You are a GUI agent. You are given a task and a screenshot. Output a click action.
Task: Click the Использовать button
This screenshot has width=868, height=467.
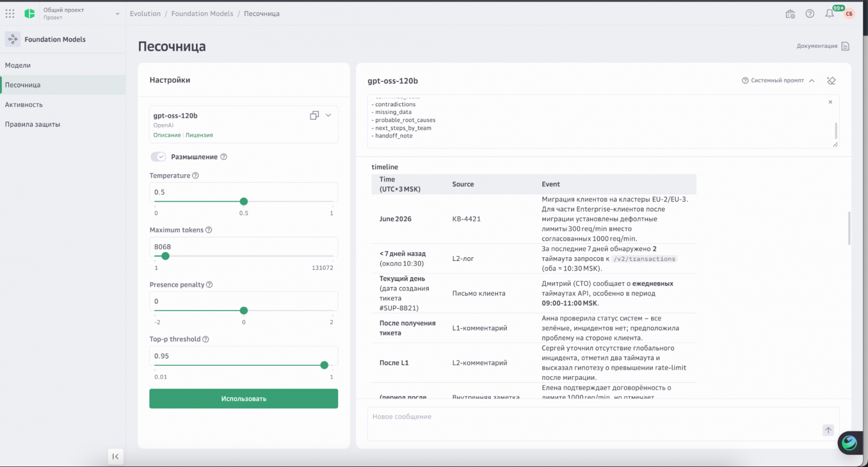pyautogui.click(x=244, y=399)
